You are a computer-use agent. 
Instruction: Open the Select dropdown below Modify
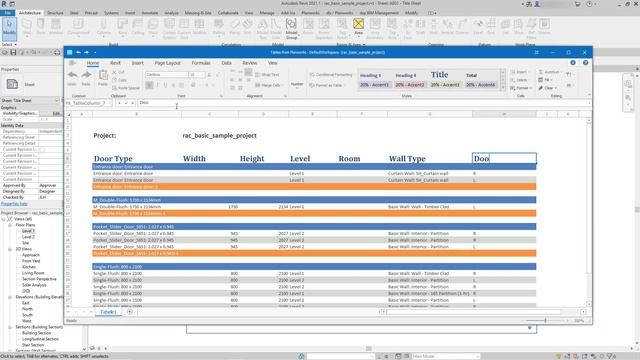(9, 44)
